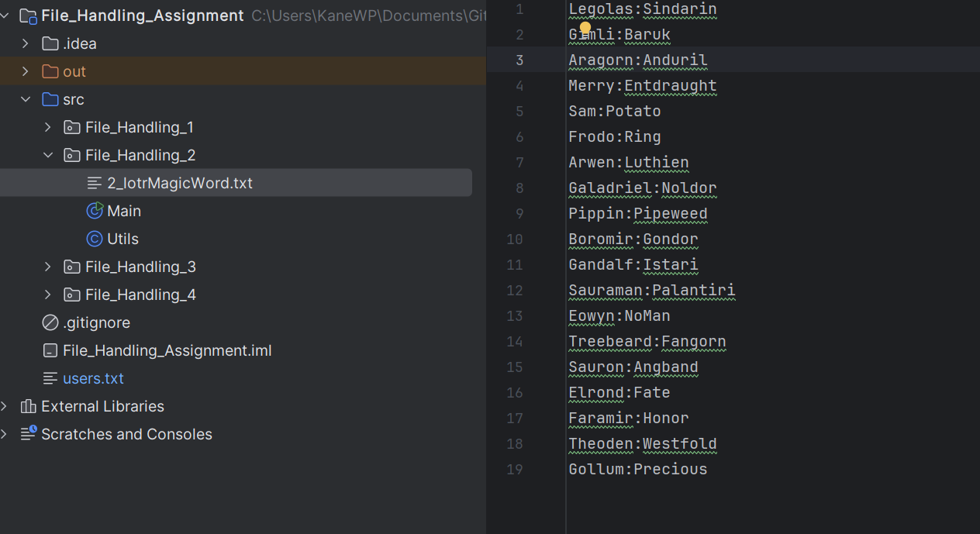
Task: Click the Main class run icon
Action: (95, 211)
